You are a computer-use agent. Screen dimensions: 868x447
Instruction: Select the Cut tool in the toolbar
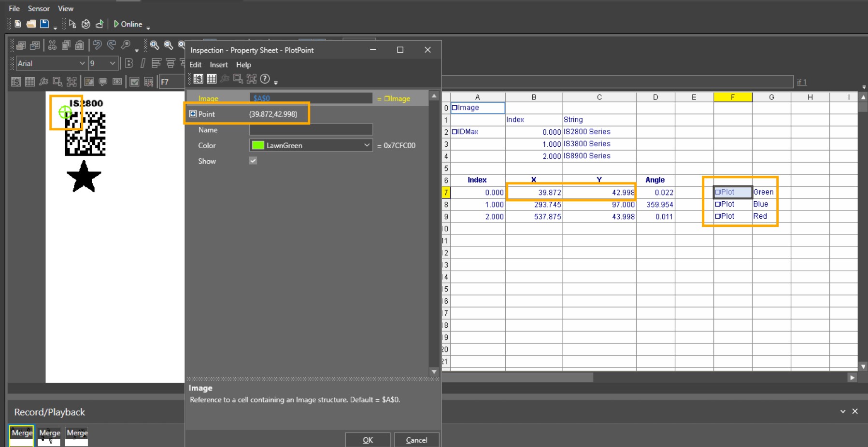53,45
